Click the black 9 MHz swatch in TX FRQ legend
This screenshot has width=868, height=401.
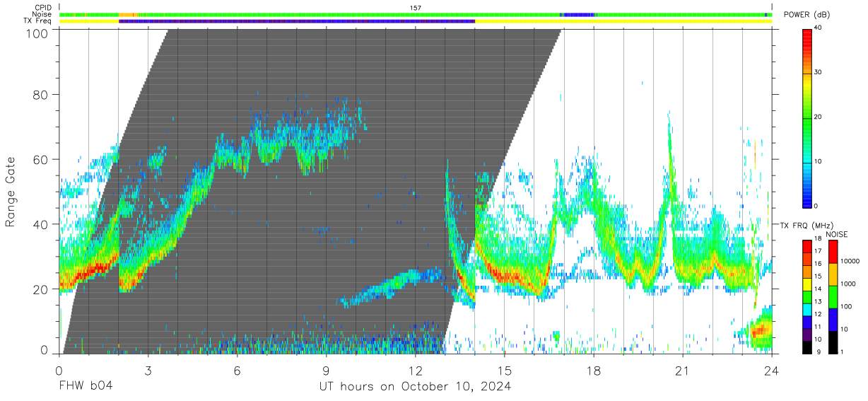pyautogui.click(x=807, y=347)
